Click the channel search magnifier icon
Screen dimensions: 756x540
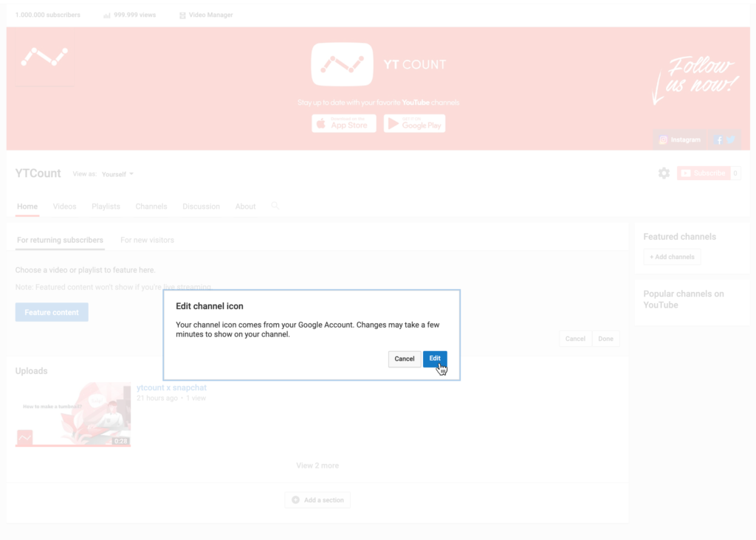(x=275, y=206)
